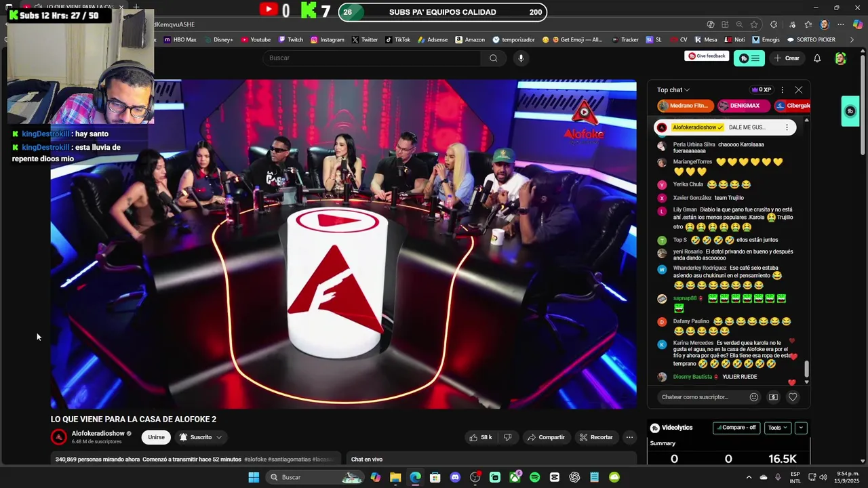Image resolution: width=868 pixels, height=488 pixels.
Task: Click the 0 XP crown badge
Action: (761, 89)
